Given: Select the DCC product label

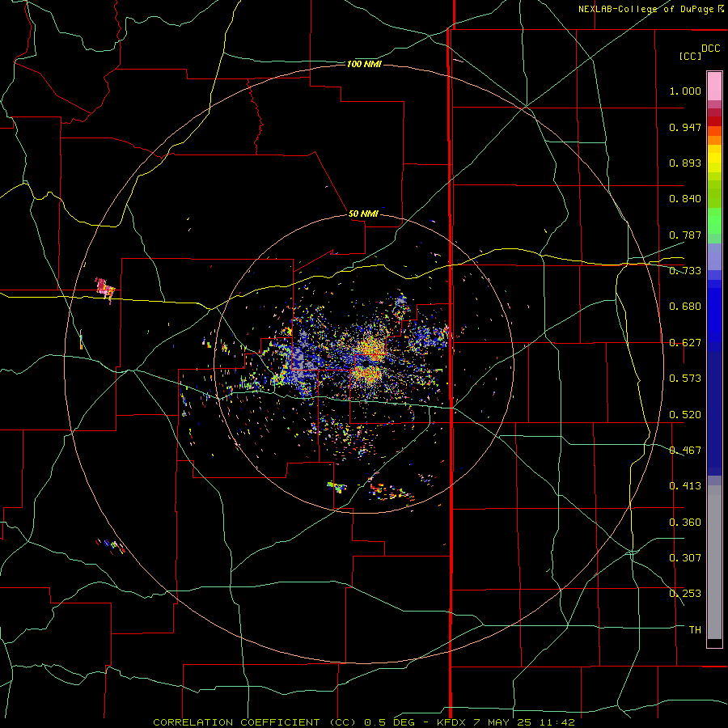Looking at the screenshot, I should pyautogui.click(x=710, y=49).
